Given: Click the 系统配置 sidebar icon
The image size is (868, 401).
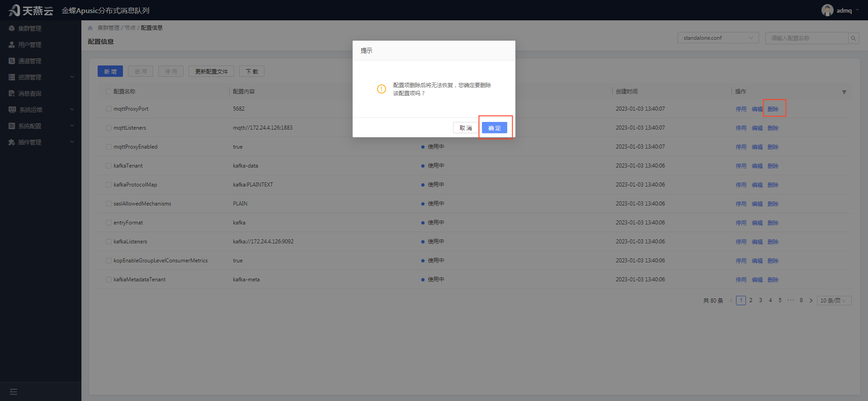Looking at the screenshot, I should tap(12, 126).
